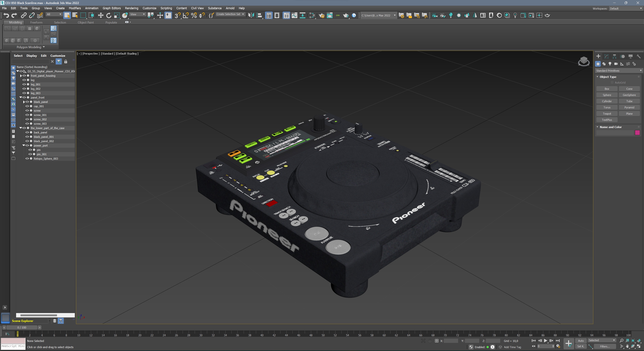Click the Play Animation button
This screenshot has height=351, width=644.
pyautogui.click(x=546, y=340)
